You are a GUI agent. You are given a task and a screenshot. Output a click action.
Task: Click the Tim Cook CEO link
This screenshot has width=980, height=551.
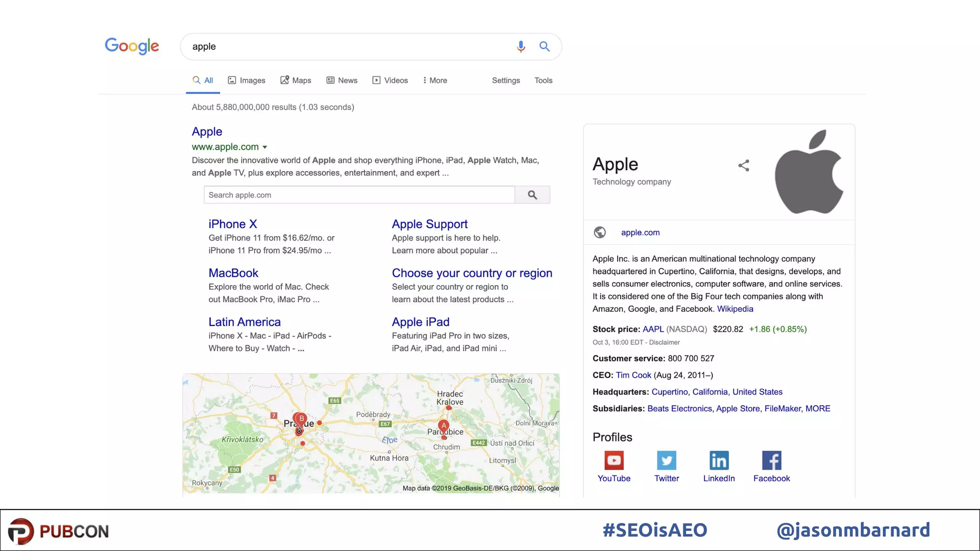coord(633,375)
